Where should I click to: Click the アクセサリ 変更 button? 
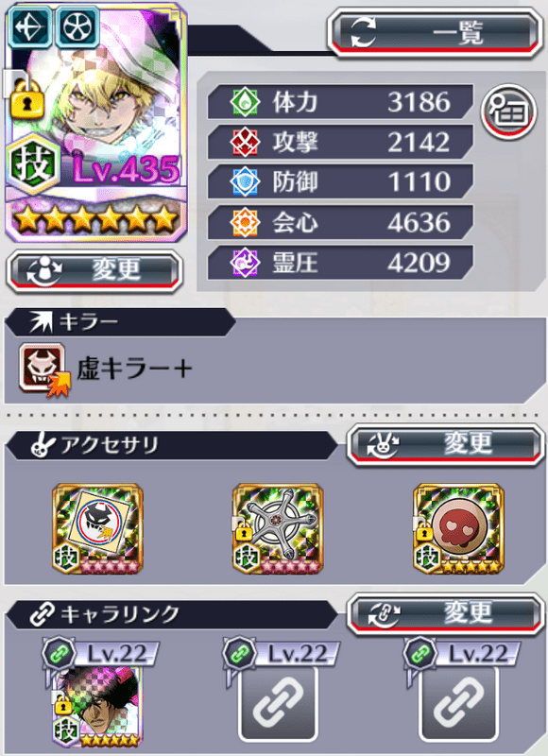445,445
